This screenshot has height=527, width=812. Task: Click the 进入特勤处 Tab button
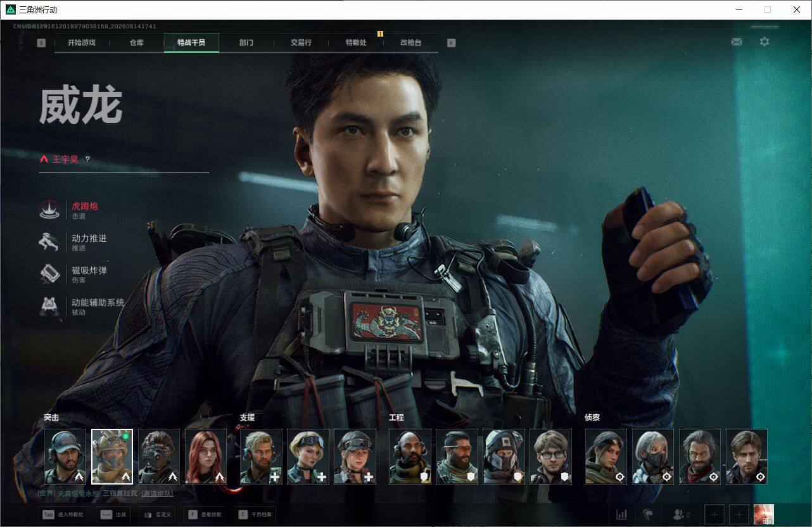coord(63,514)
